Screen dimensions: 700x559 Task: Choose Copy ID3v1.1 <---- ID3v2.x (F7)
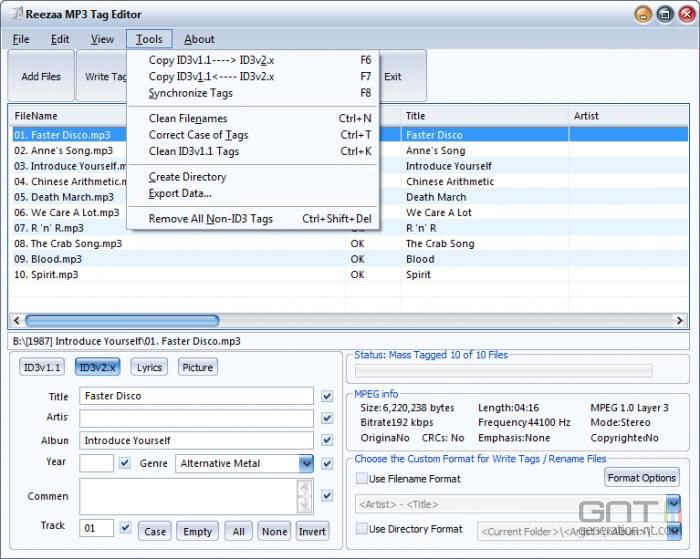click(254, 77)
